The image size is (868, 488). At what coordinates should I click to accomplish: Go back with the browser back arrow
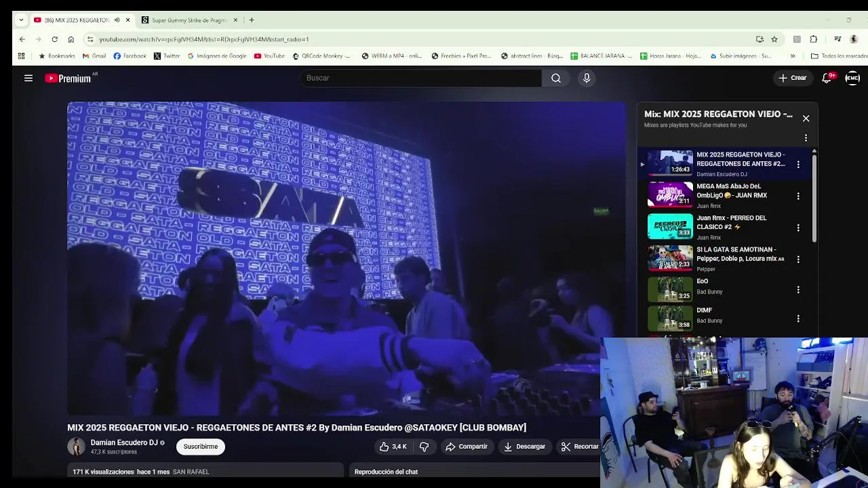click(22, 39)
